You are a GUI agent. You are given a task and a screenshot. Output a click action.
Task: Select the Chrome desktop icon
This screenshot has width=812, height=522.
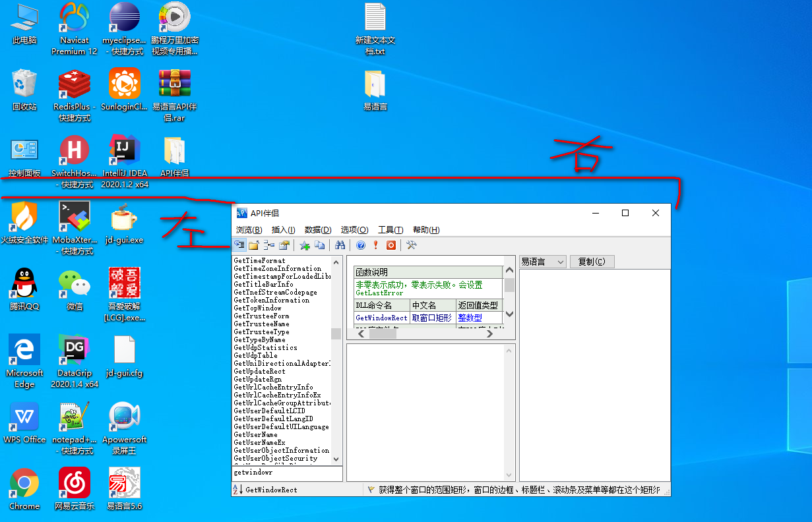(24, 490)
